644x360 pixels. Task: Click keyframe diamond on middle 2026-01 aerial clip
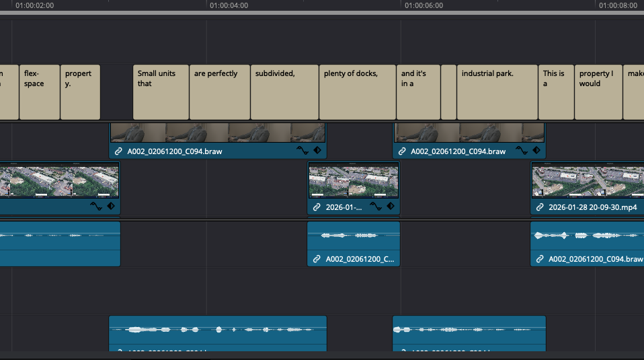point(391,207)
